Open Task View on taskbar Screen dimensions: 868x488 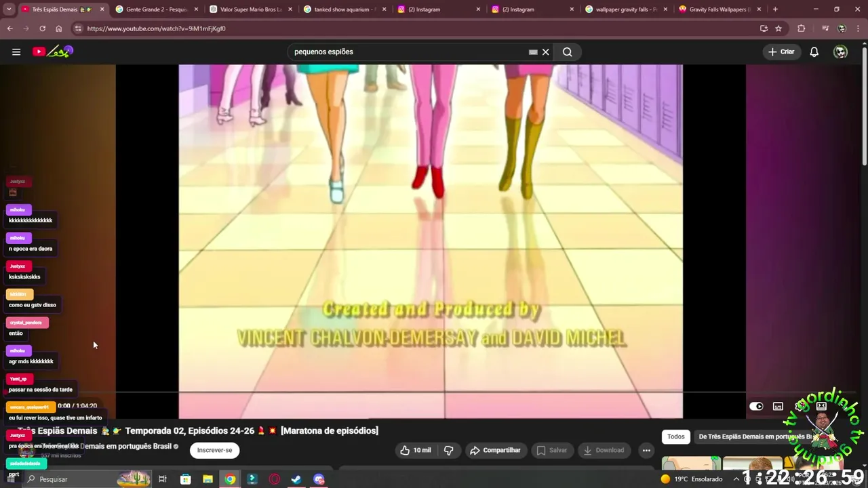point(163,479)
